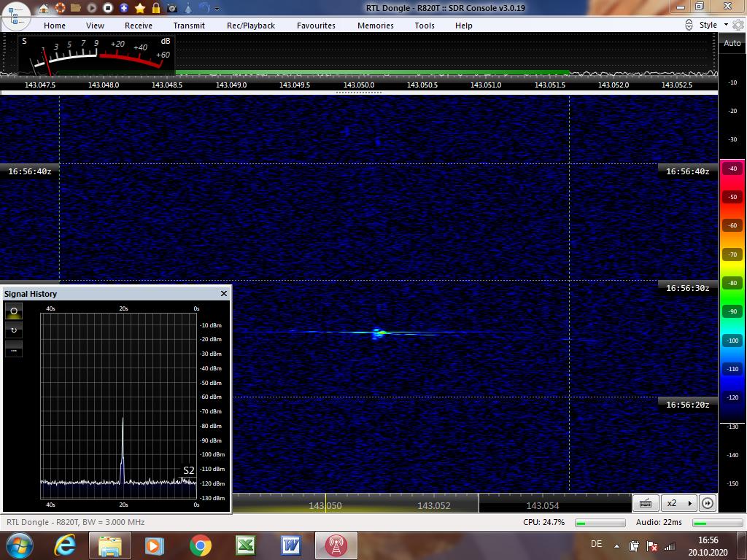Click the CPU usage progress bar
This screenshot has width=747, height=560.
(x=600, y=523)
